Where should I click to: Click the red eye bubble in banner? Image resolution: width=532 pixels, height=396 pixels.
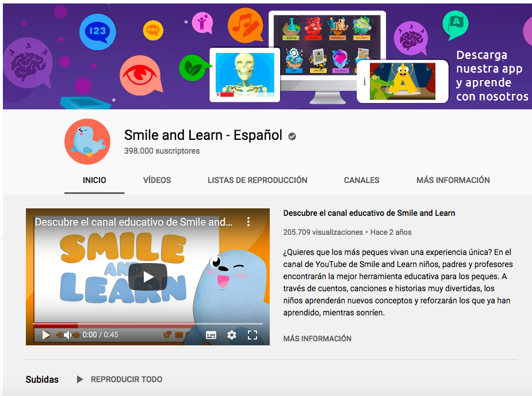[x=140, y=75]
